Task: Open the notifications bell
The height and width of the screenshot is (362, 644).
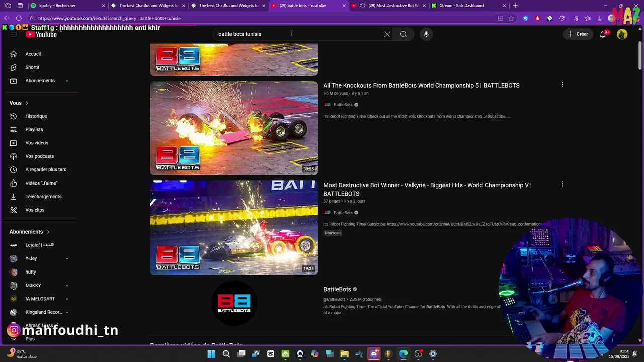Action: 603,34
